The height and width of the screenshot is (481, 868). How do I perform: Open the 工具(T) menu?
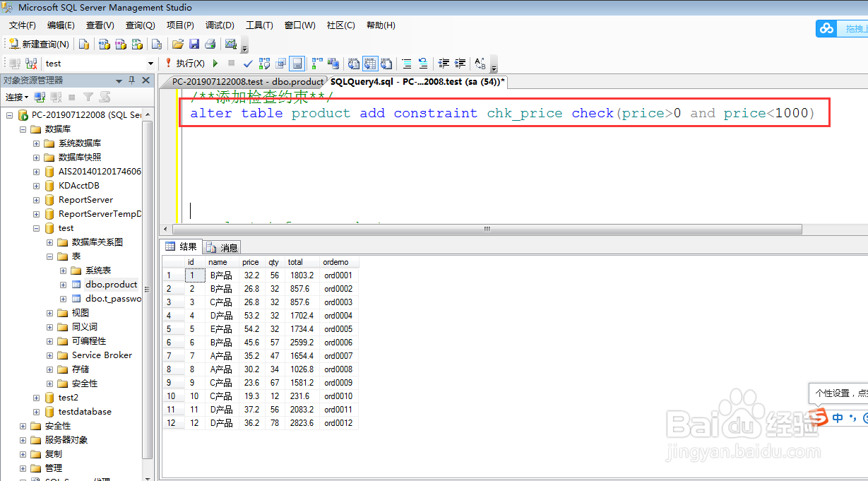tap(259, 25)
